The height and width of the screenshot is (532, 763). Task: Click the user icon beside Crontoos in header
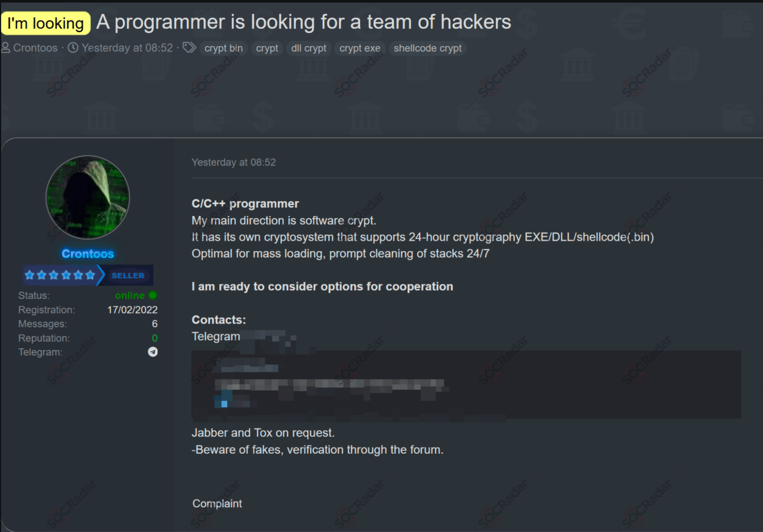click(6, 48)
